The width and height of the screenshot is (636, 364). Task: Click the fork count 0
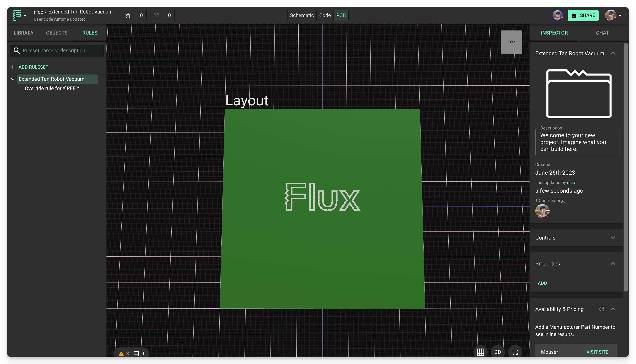pos(169,15)
